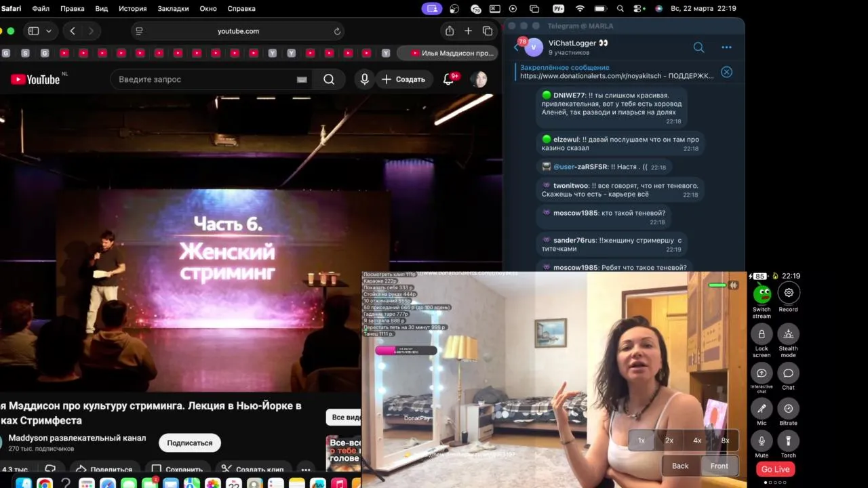
Task: Open keyboard input source РУ menu
Action: tap(559, 9)
